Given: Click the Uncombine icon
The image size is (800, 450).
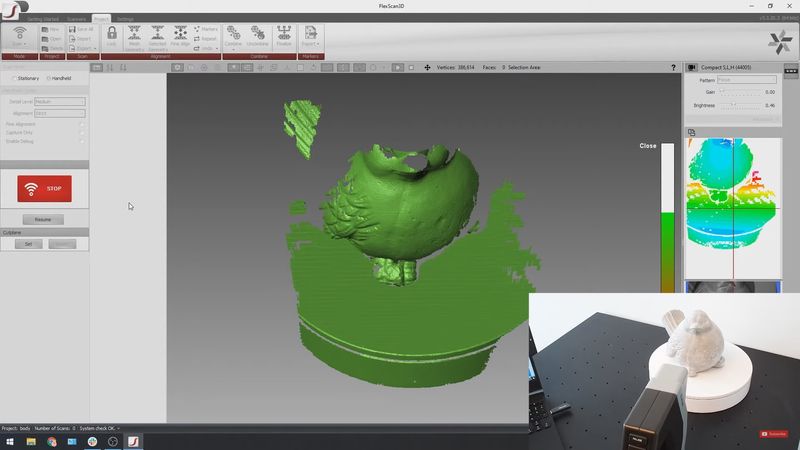Looking at the screenshot, I should [x=259, y=36].
